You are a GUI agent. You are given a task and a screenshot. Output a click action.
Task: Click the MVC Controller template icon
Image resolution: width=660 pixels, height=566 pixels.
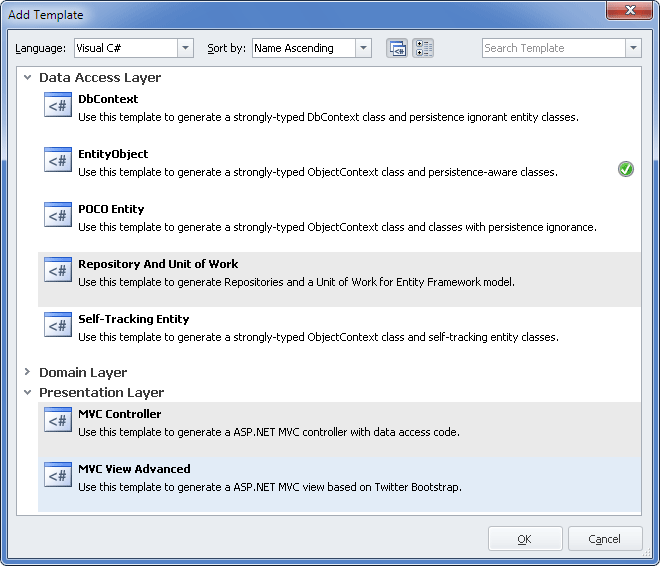[58, 420]
